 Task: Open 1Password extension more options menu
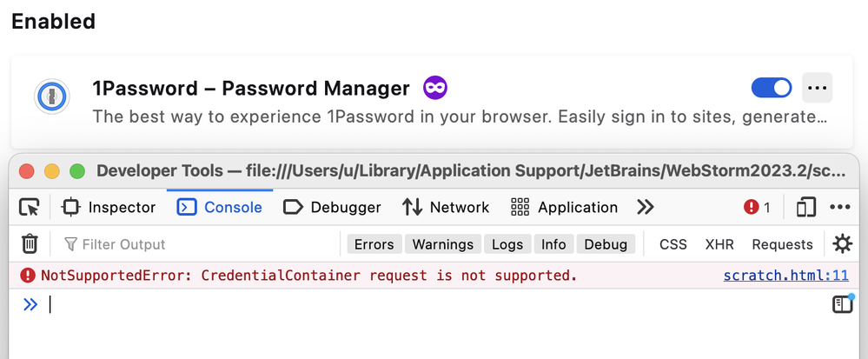tap(817, 88)
